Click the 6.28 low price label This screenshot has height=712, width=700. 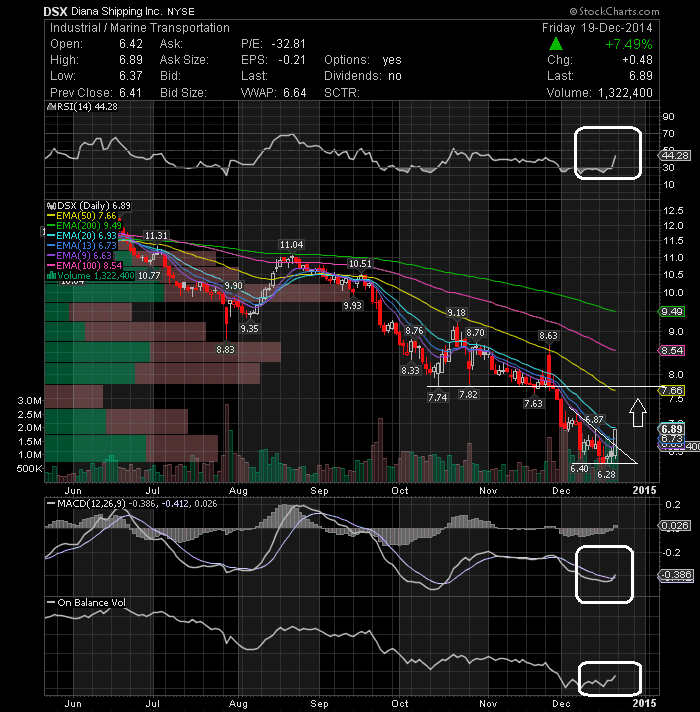[606, 475]
